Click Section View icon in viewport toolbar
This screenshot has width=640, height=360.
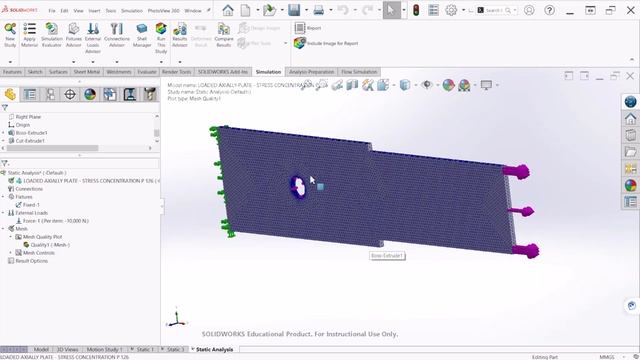click(x=351, y=85)
